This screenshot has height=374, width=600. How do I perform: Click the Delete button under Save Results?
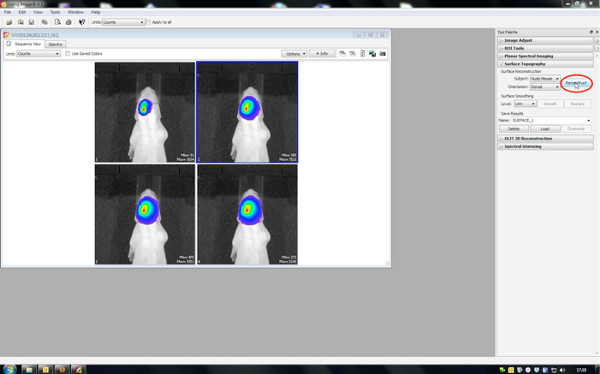[514, 129]
